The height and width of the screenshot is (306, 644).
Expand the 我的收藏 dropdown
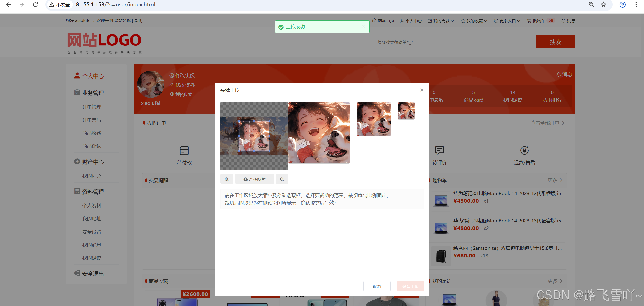pyautogui.click(x=474, y=21)
